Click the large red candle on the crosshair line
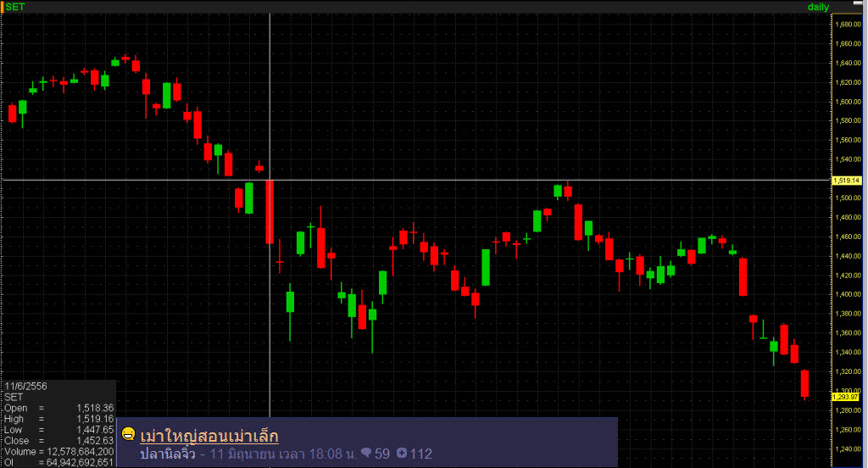The height and width of the screenshot is (468, 868). 270,212
